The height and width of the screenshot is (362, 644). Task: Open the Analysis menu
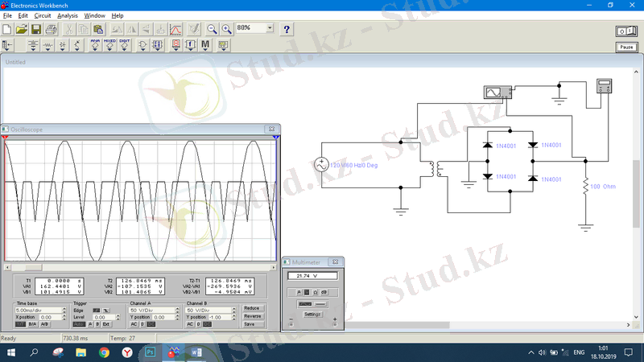(x=68, y=15)
